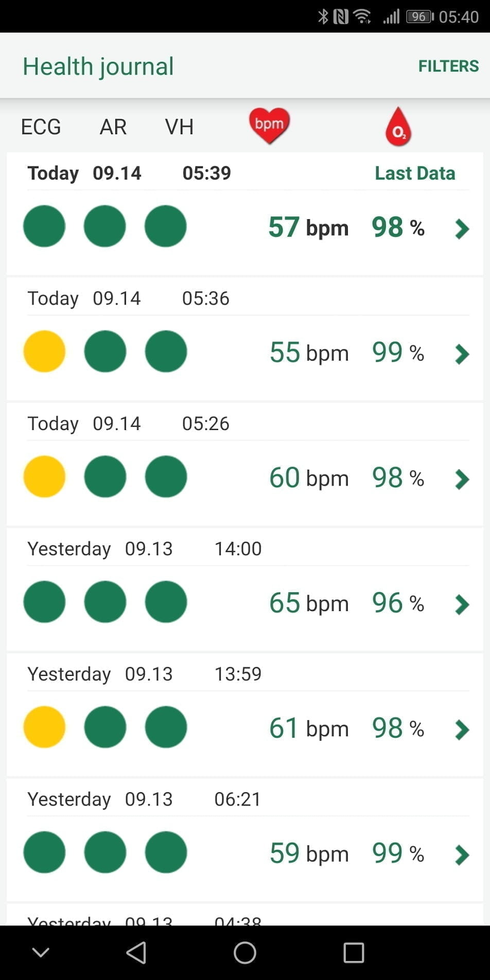Image resolution: width=490 pixels, height=980 pixels.
Task: Tap the Last Data label
Action: click(x=415, y=173)
